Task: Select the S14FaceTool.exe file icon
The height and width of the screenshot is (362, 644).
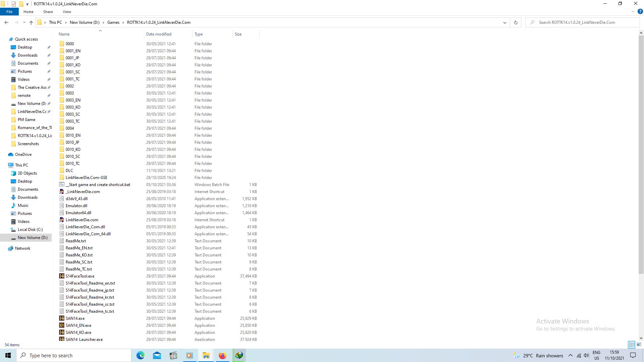Action: point(62,276)
